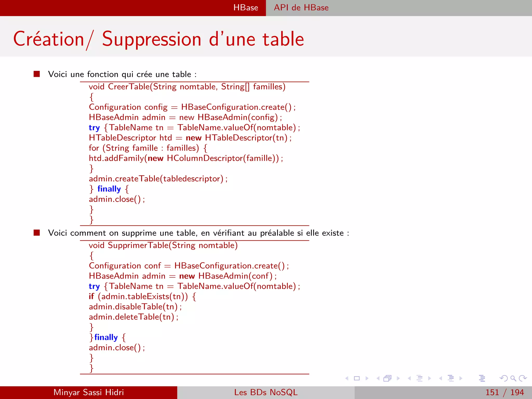Viewport: 532px width, 399px height.
Task: Jump to previous frame arrow
Action: [378, 378]
